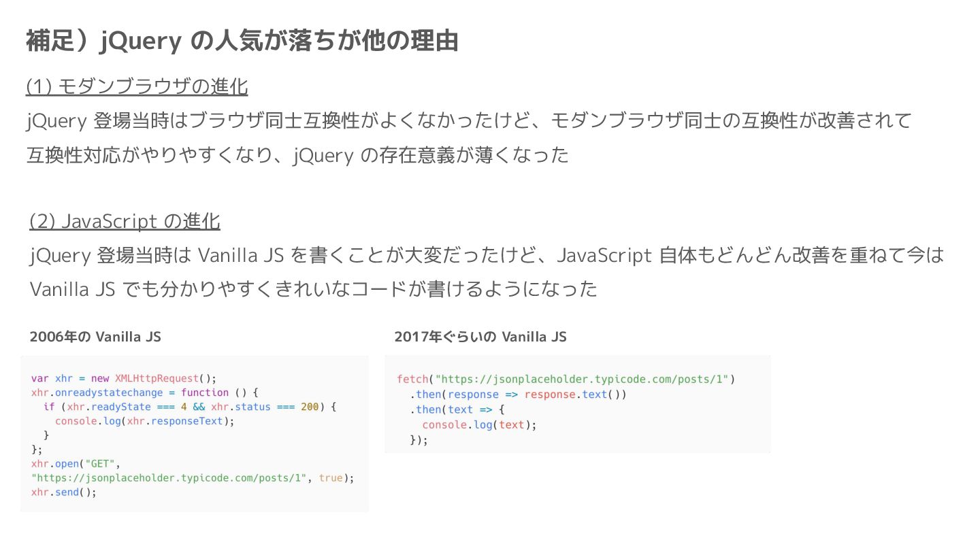
Task: Open the XMLHttpRequest code snippet image
Action: click(x=195, y=433)
